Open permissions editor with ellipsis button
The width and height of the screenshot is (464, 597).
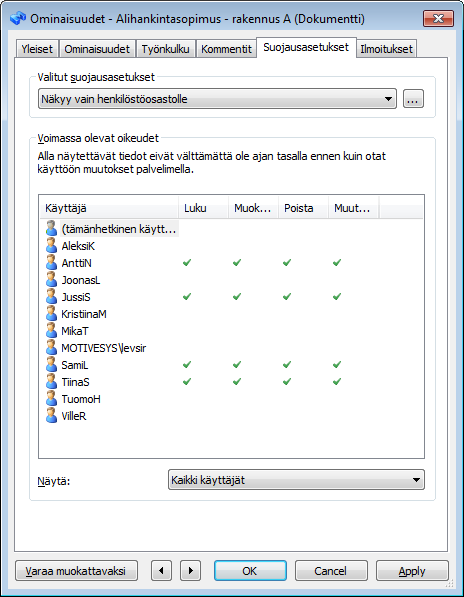413,99
